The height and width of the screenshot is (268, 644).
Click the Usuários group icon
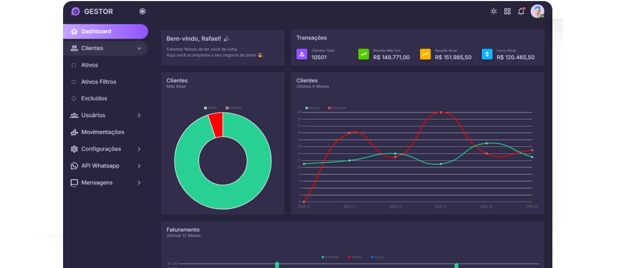[74, 115]
